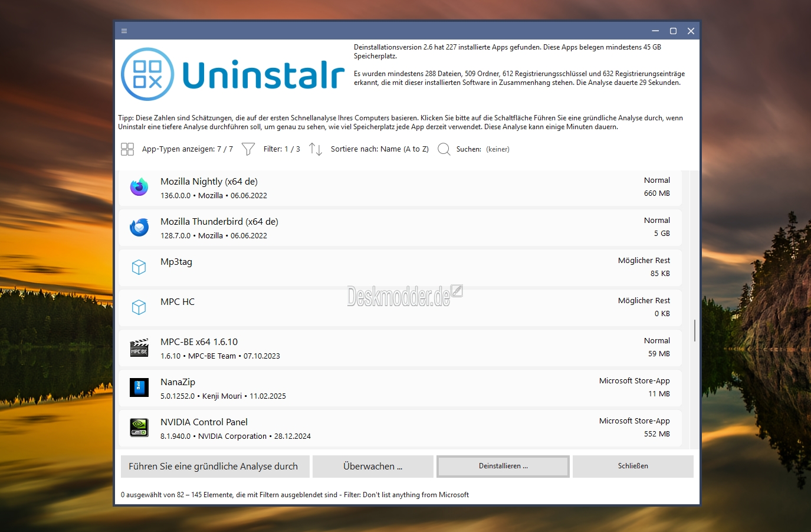Click the Suchen search field

[497, 149]
